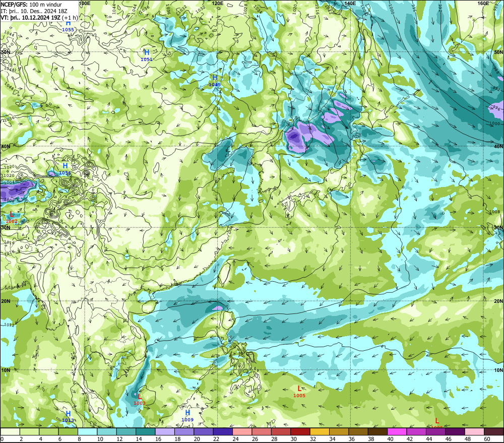Click the 140E longitude label
504x443 pixels.
pyautogui.click(x=350, y=3)
